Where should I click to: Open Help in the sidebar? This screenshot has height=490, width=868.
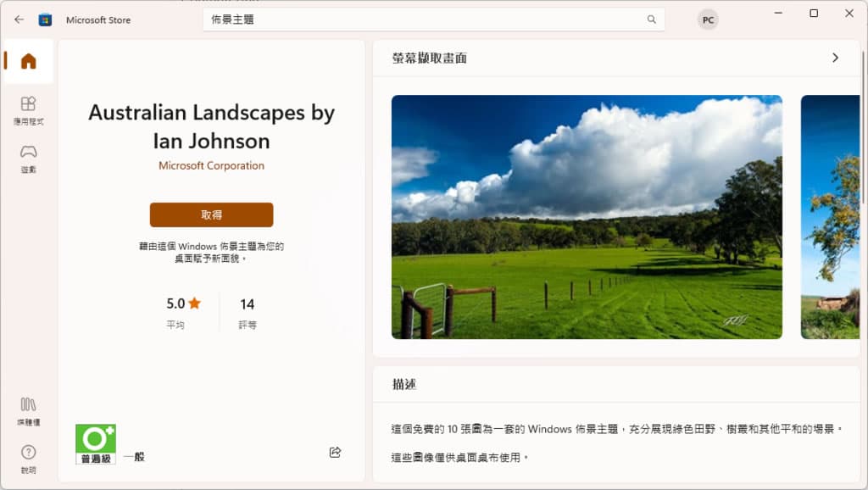(28, 459)
